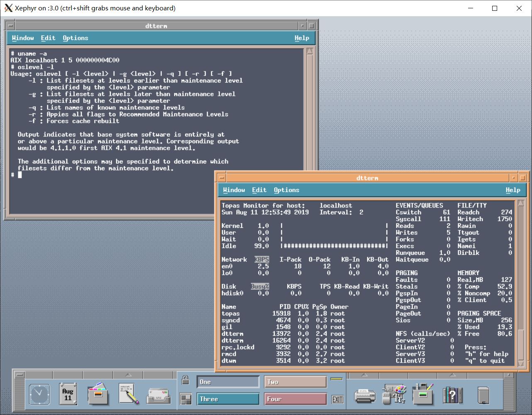The height and width of the screenshot is (415, 532).
Task: Open the File Manager drawer icon
Action: click(x=98, y=394)
